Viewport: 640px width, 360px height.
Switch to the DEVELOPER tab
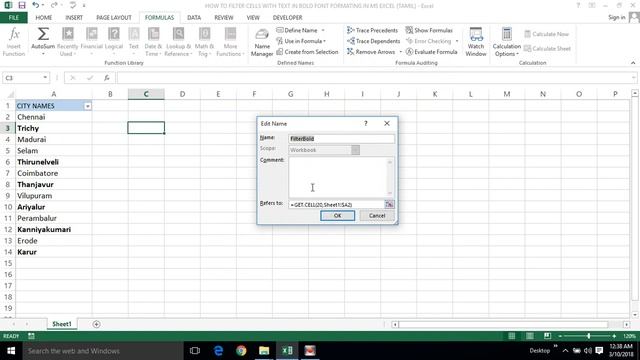(x=287, y=18)
